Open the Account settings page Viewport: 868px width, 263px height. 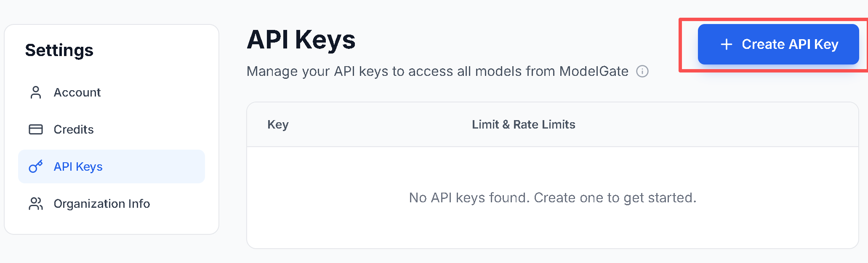point(77,92)
